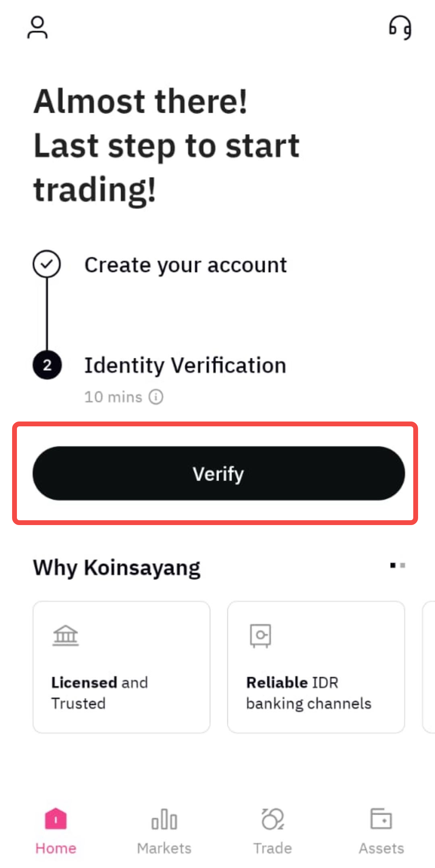Switch to the Markets tab
The width and height of the screenshot is (435, 868).
pos(164,830)
